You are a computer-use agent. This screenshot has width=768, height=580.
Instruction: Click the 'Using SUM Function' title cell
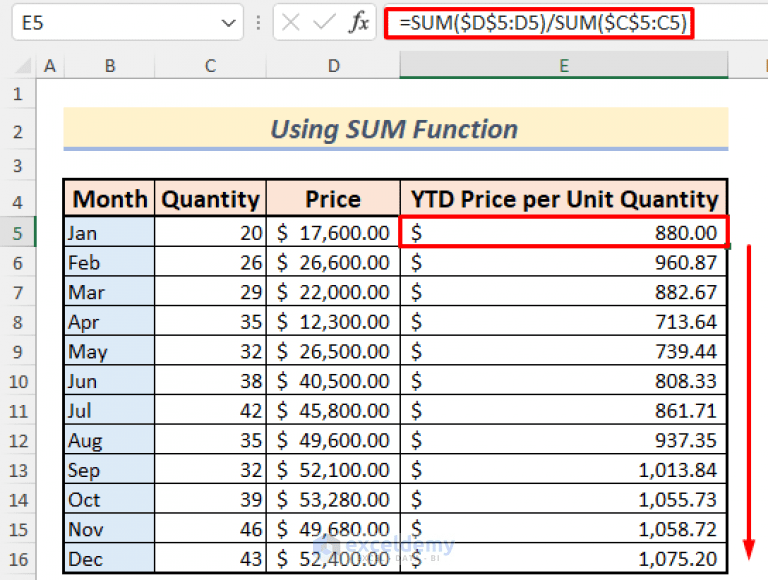[x=396, y=129]
